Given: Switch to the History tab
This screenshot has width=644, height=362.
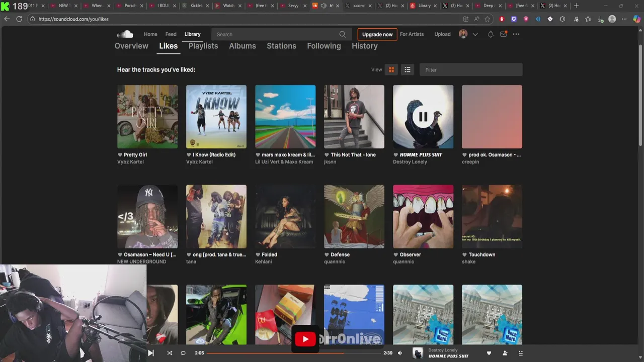Looking at the screenshot, I should tap(365, 46).
